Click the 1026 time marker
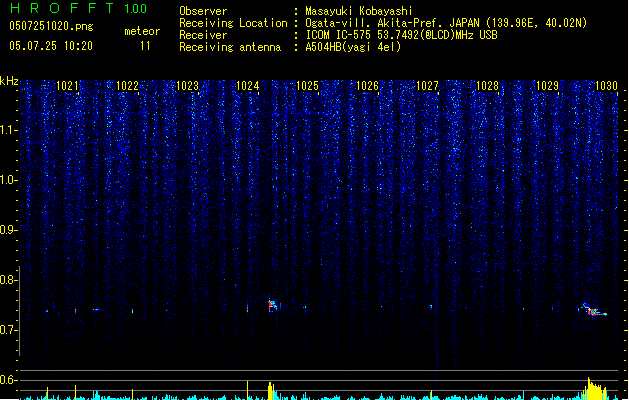 367,86
